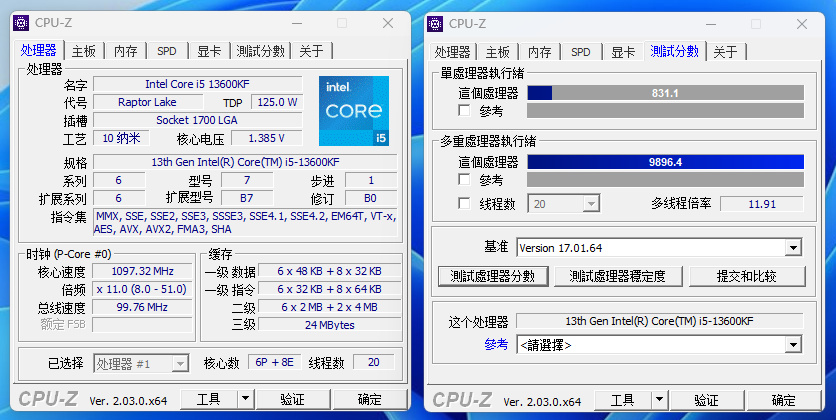The image size is (836, 420).
Task: Click the 一级 指令 value 6 x 32 KB + 8 x 64 KB
Action: [x=329, y=289]
